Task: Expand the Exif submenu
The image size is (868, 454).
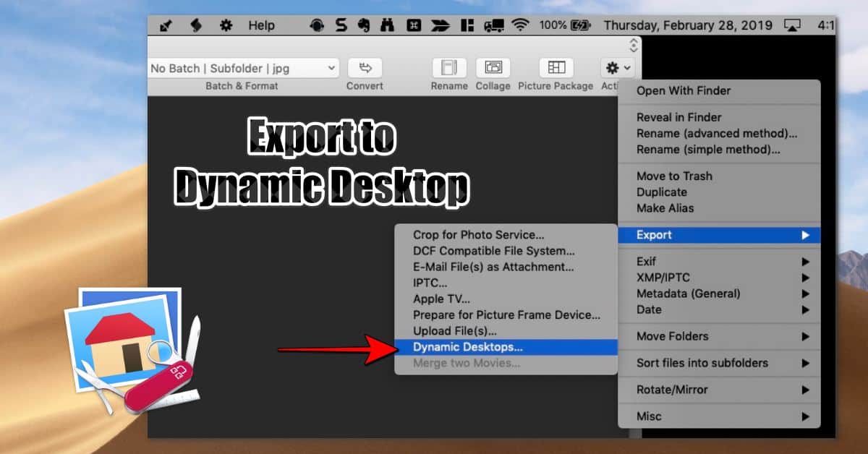Action: (719, 262)
